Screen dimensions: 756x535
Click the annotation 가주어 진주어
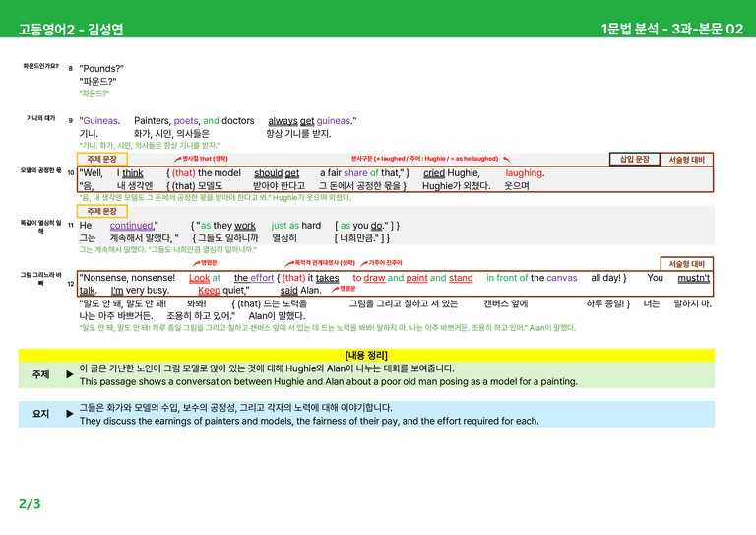click(x=385, y=263)
